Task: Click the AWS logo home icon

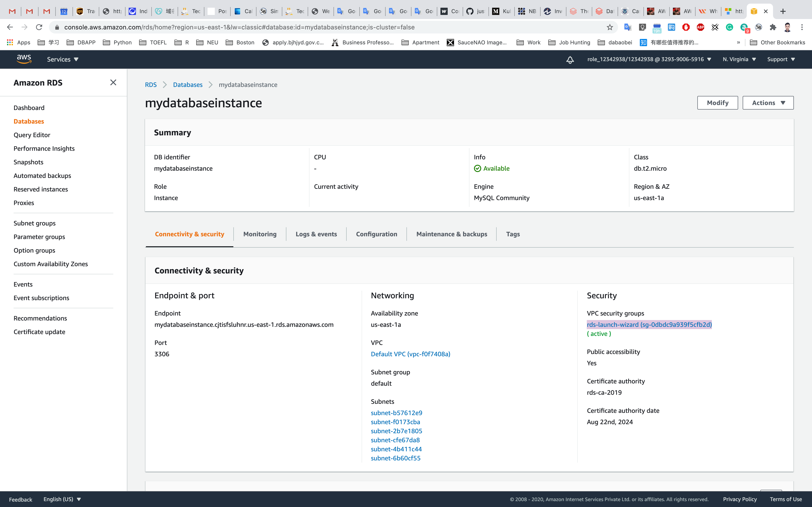Action: (24, 59)
